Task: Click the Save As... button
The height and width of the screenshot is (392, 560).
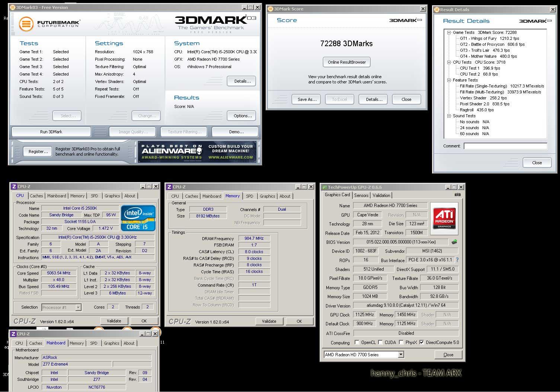Action: [x=307, y=99]
